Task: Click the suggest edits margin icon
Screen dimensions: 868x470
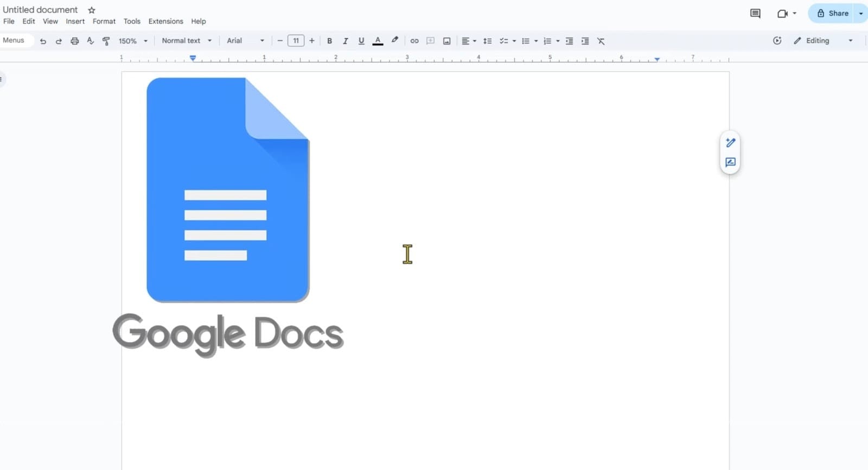Action: [730, 162]
